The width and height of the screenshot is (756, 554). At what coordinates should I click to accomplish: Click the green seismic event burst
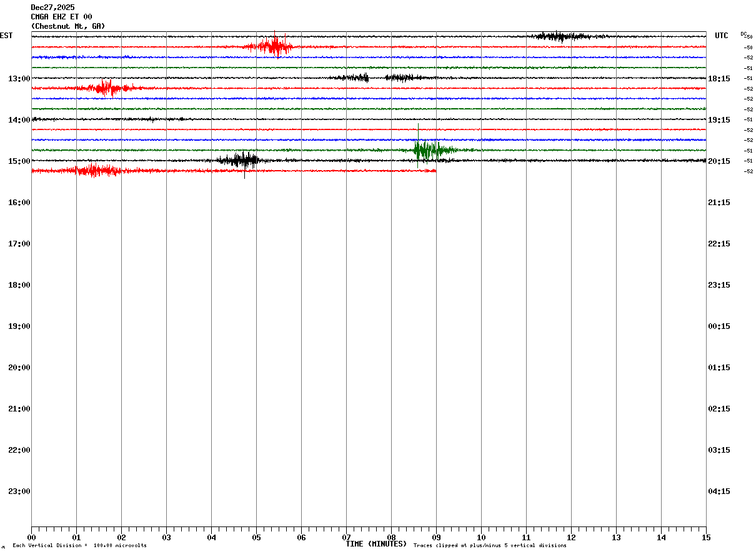coord(432,149)
